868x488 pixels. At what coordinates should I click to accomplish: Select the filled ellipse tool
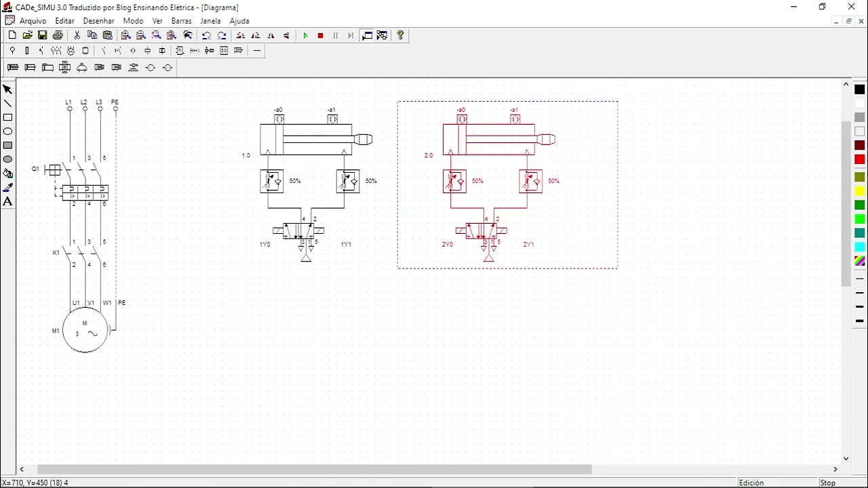pos(8,159)
